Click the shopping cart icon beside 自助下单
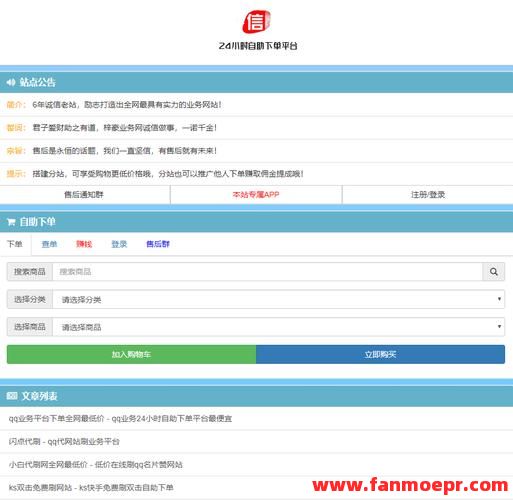 pos(11,222)
